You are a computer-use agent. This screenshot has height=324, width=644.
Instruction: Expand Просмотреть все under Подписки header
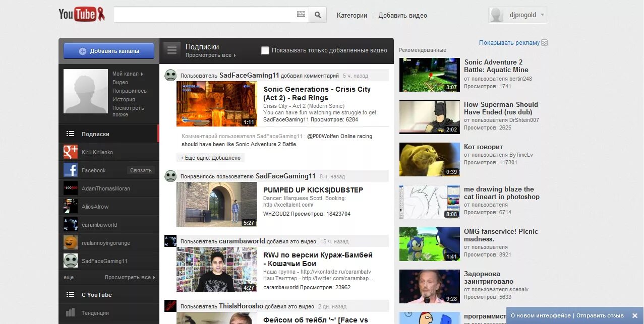pos(210,55)
